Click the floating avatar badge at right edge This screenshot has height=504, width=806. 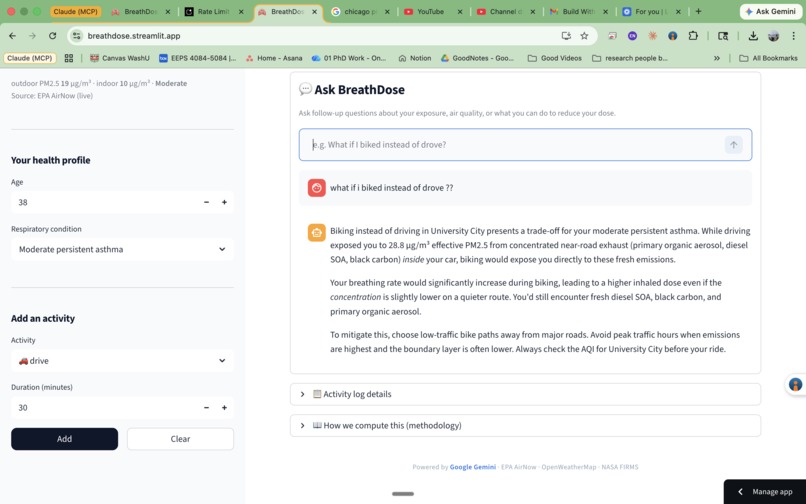795,385
